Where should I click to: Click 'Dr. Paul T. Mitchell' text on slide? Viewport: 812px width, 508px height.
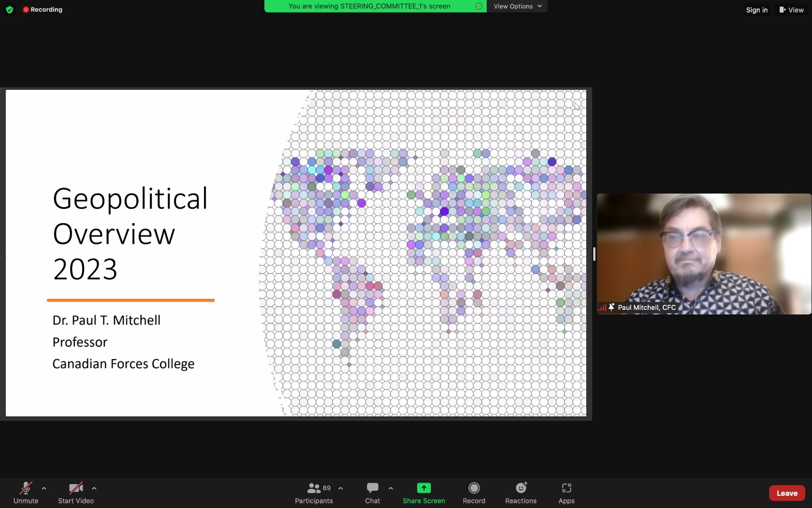(x=107, y=320)
